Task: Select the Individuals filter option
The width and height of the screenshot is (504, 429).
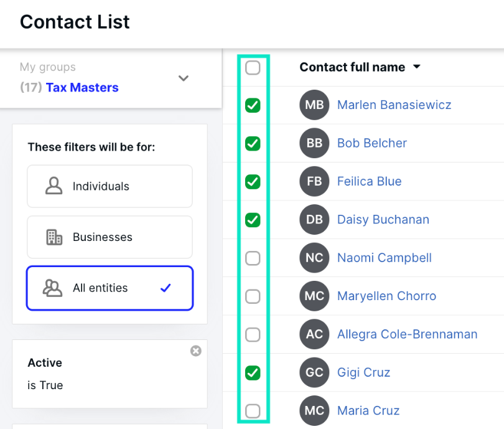Action: 110,186
